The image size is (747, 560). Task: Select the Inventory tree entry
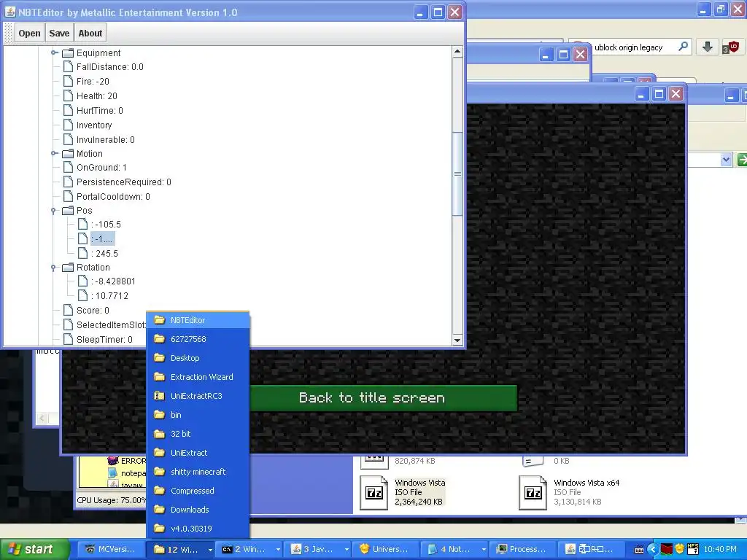[x=94, y=125]
